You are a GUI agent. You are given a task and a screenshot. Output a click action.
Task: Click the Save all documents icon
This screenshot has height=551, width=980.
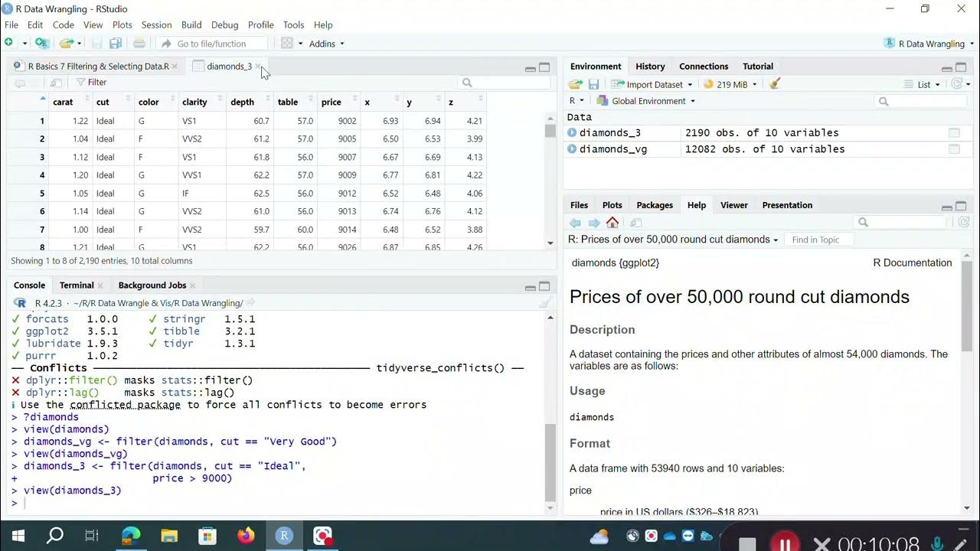pyautogui.click(x=115, y=43)
